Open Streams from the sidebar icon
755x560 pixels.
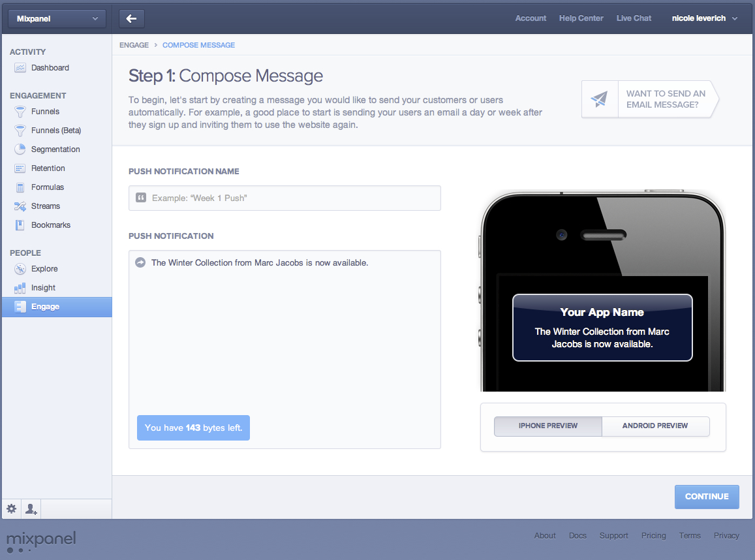20,206
